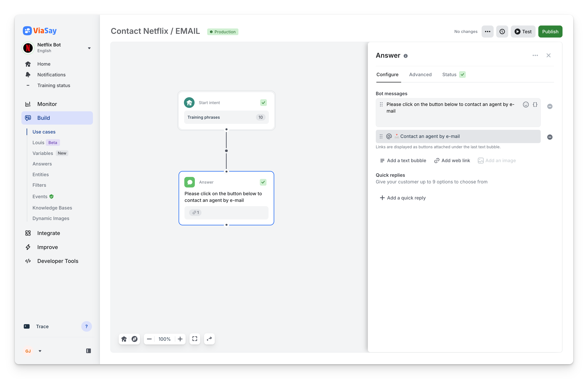Switch to the Configure tab

pyautogui.click(x=387, y=75)
